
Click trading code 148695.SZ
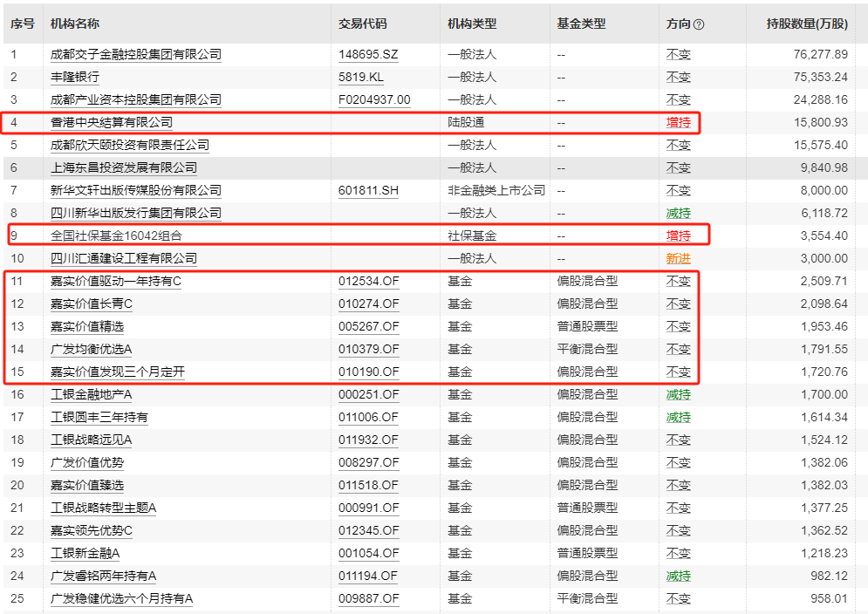pos(368,54)
